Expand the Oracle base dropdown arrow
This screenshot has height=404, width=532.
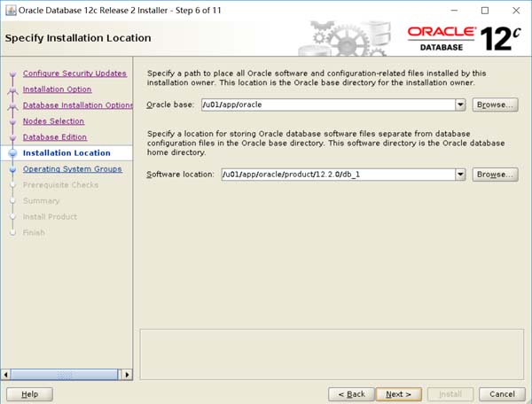(460, 105)
